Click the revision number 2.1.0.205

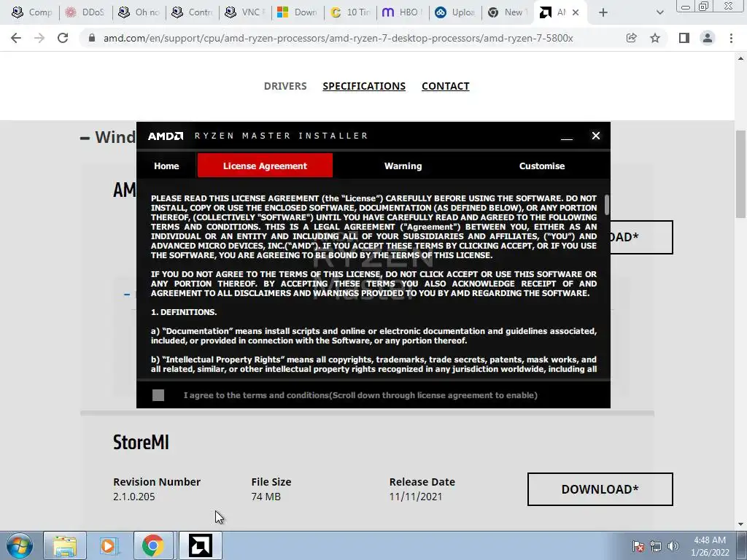click(134, 496)
